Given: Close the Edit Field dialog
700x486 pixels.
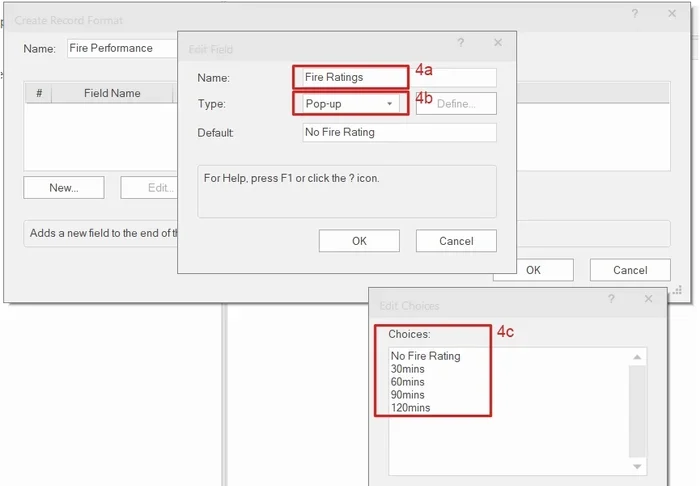Looking at the screenshot, I should coord(498,43).
